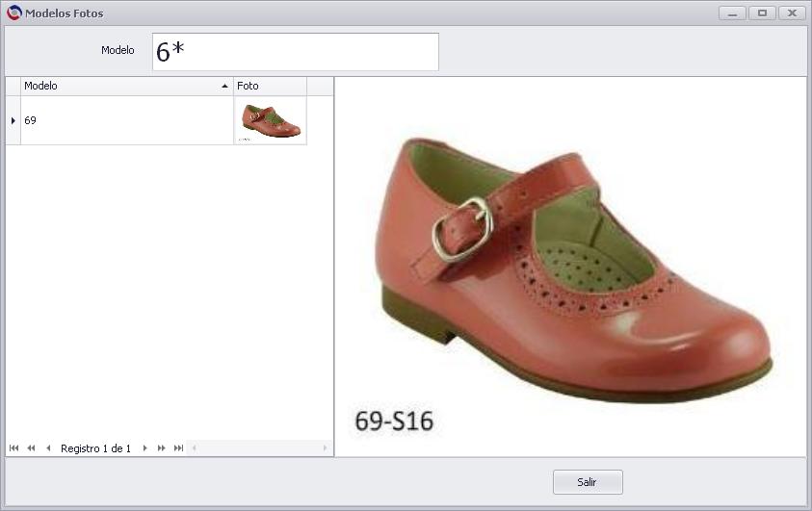The image size is (812, 511).
Task: Go to previous record arrow
Action: pyautogui.click(x=48, y=447)
